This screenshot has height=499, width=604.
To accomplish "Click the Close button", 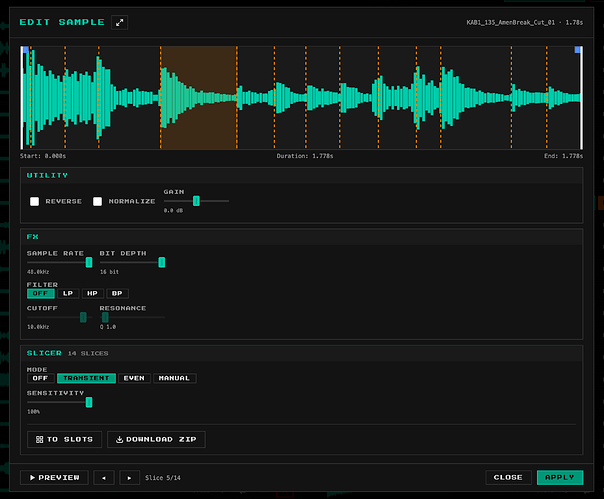I will [508, 478].
